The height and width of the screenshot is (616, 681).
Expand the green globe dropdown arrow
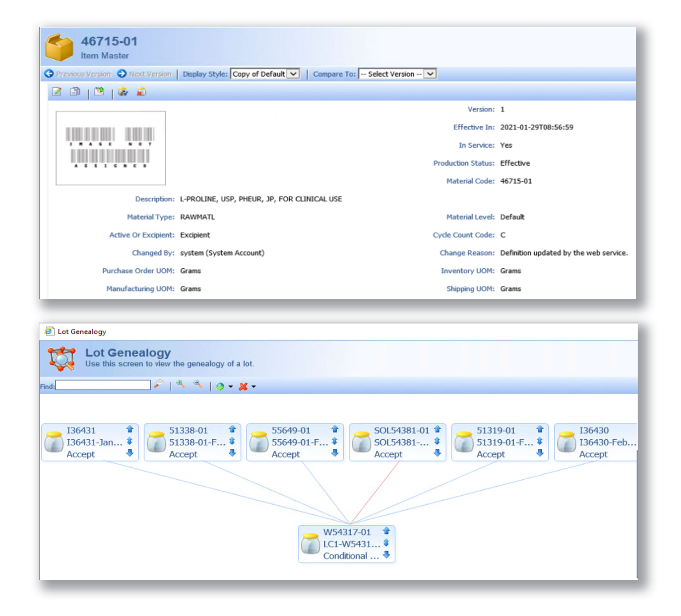tap(231, 386)
